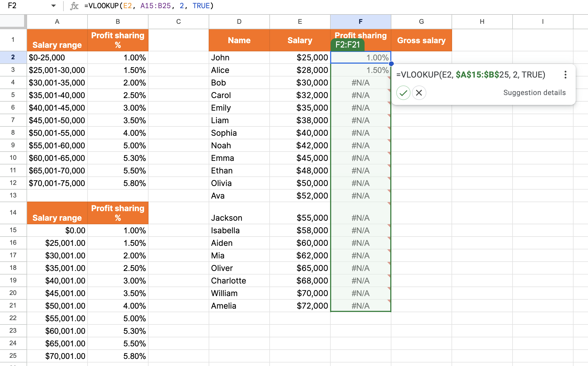The width and height of the screenshot is (588, 366).
Task: Select John's salary cell $25,000
Action: pyautogui.click(x=300, y=57)
